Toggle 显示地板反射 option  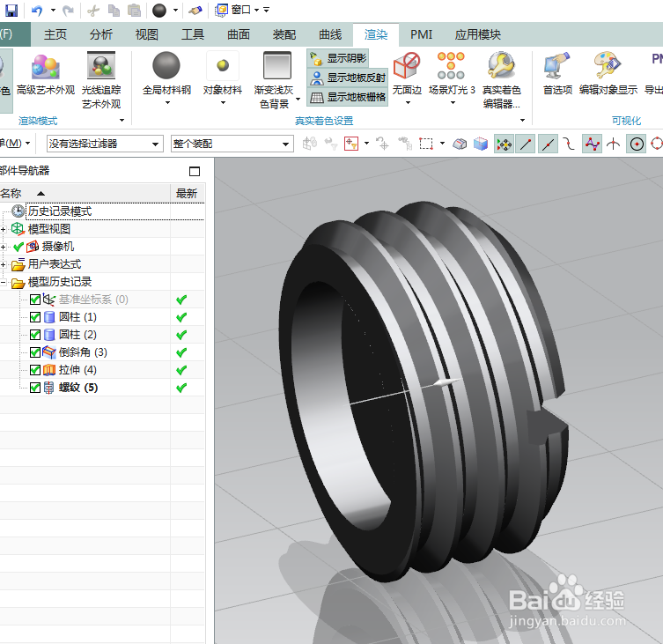[x=348, y=78]
